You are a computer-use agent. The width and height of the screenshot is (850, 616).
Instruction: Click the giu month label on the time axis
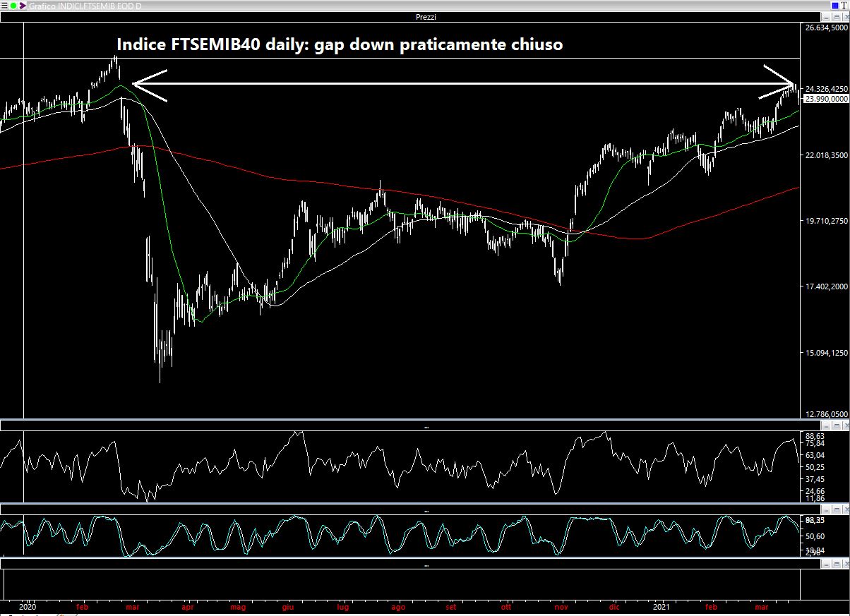coord(288,606)
